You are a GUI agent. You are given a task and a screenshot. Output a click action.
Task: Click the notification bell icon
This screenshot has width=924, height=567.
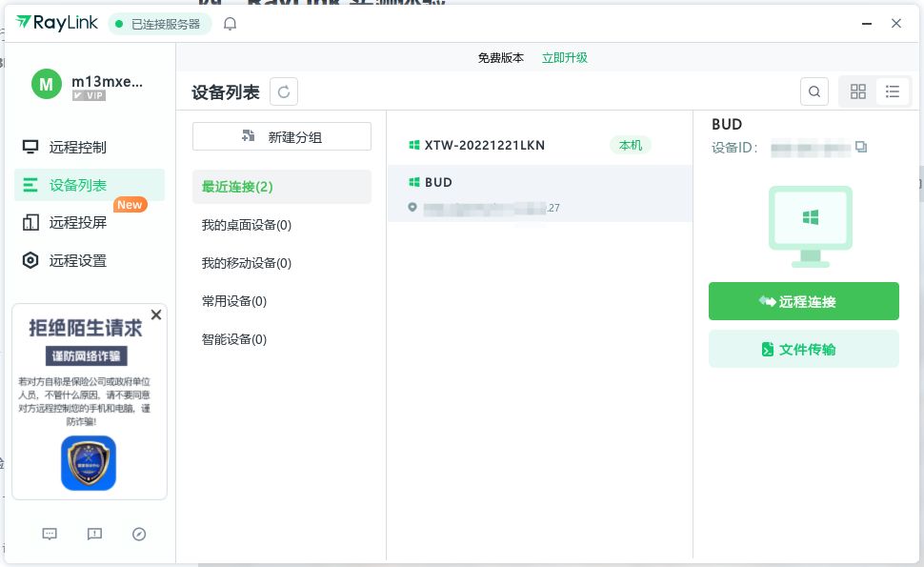(x=230, y=24)
